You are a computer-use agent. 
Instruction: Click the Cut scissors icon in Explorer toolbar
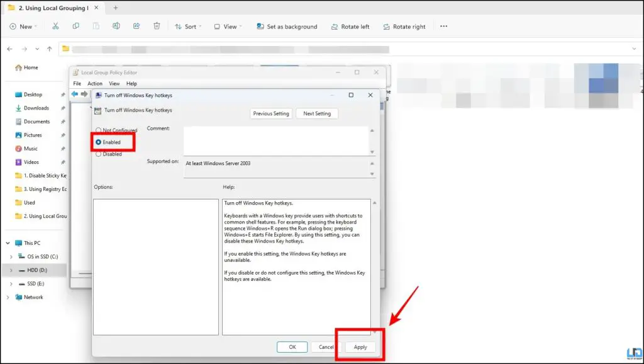(x=55, y=26)
